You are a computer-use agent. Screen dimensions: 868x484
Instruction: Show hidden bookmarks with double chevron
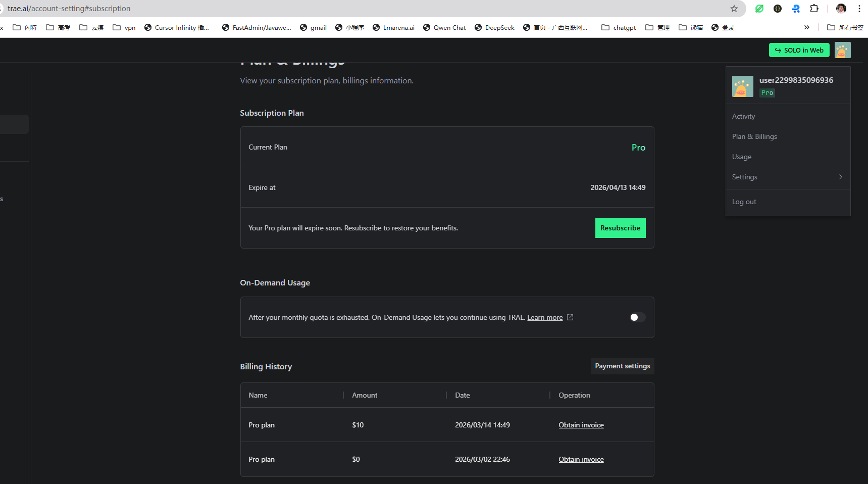click(806, 27)
